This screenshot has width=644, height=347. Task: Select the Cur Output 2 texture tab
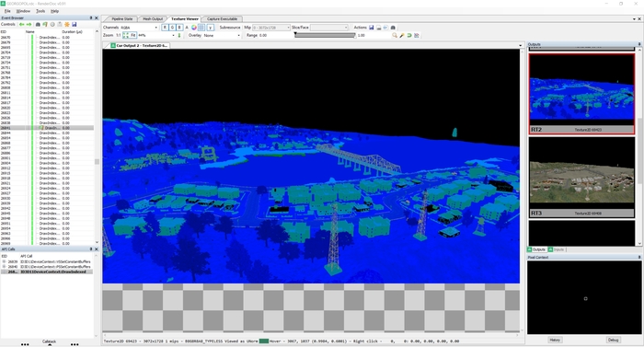tap(139, 46)
